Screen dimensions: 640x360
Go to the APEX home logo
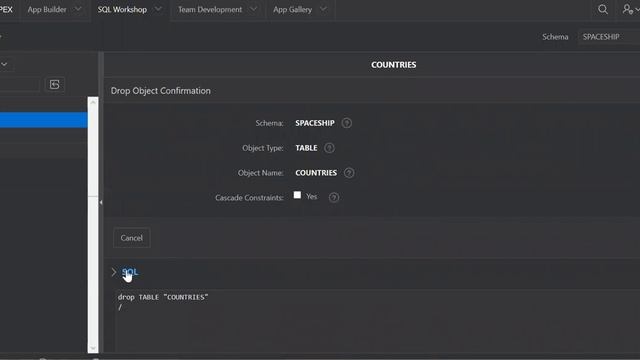click(x=6, y=9)
